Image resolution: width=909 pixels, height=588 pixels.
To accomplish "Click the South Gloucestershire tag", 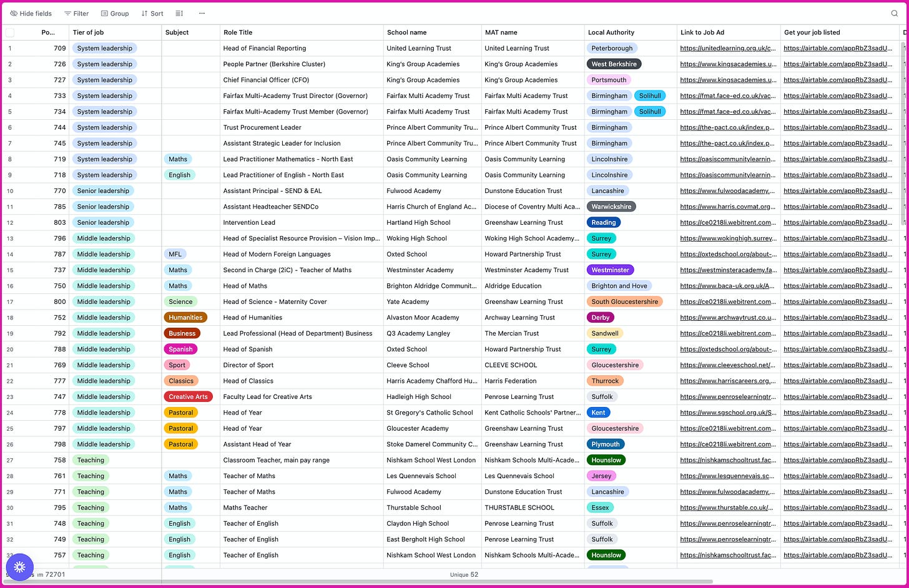I will (624, 301).
